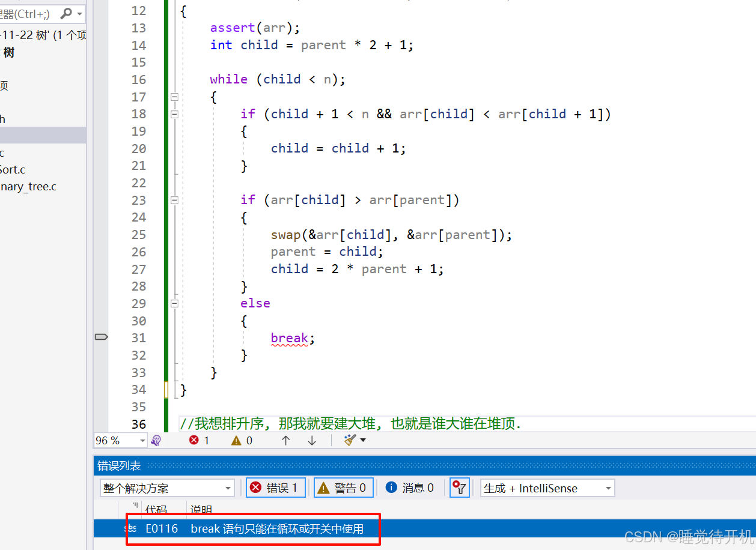Click the clear filter funnel icon

459,488
